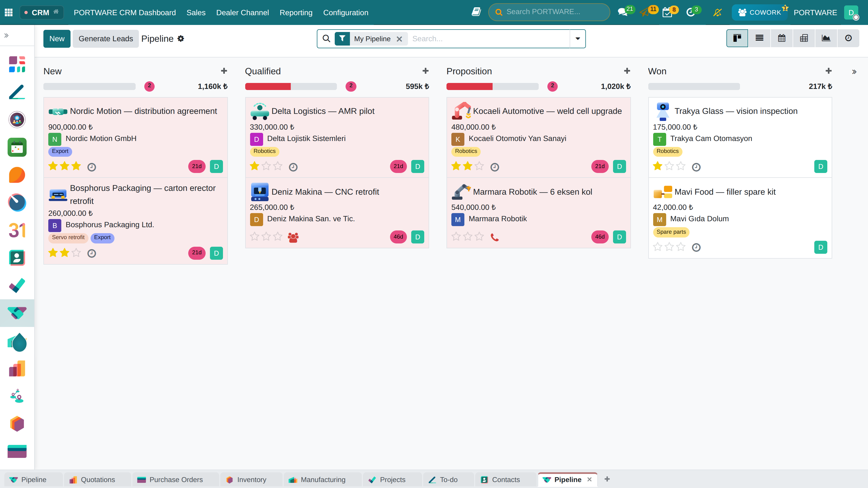Switch to calendar view
Image resolution: width=868 pixels, height=488 pixels.
coord(782,38)
